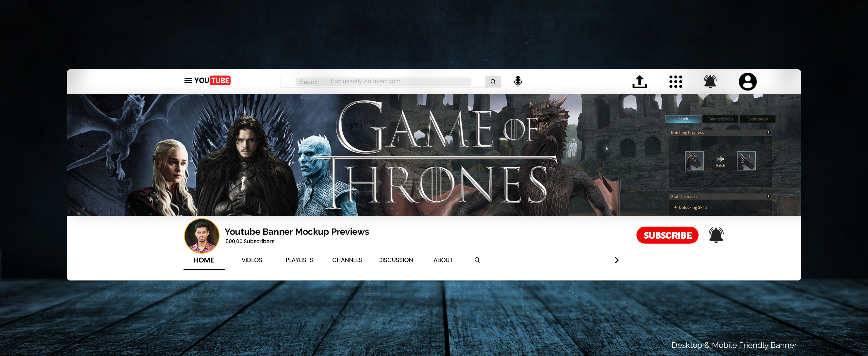868x356 pixels.
Task: Select the HOME tab
Action: (x=203, y=260)
